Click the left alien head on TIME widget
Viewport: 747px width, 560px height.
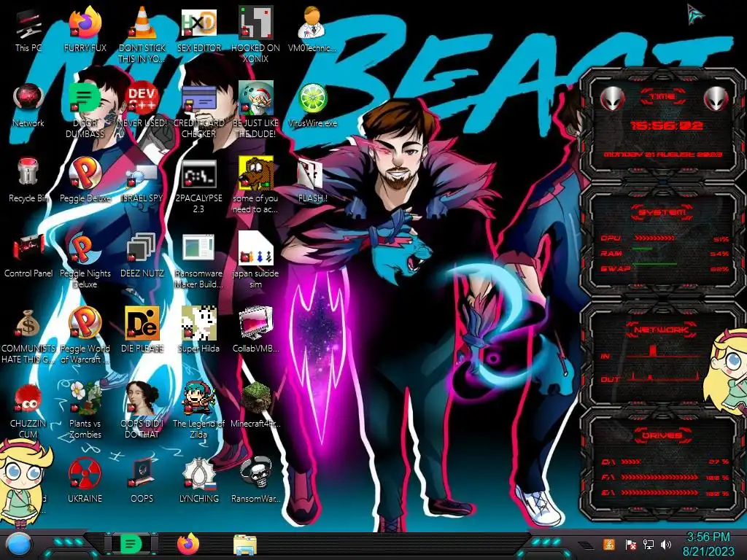[612, 98]
